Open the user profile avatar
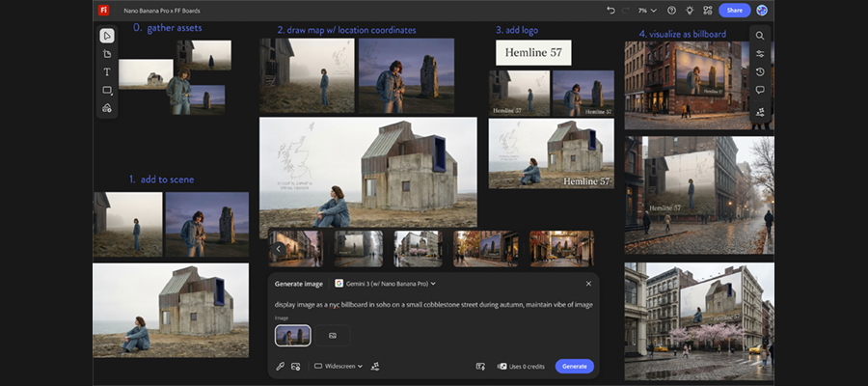The image size is (868, 386). (x=762, y=11)
